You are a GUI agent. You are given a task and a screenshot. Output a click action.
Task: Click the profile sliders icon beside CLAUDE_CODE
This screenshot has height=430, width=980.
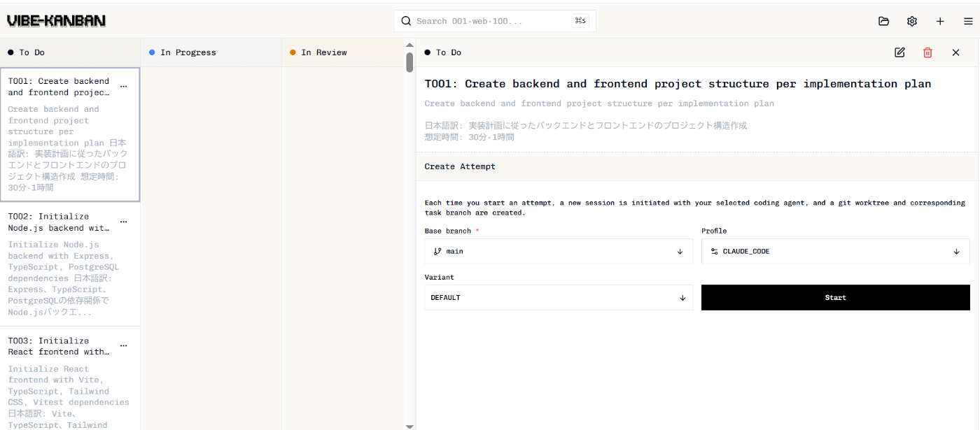coord(714,251)
